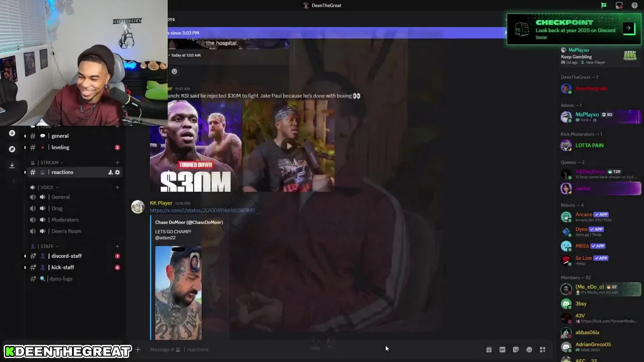Open abbas06ix member entry
This screenshot has width=644, height=362.
(x=600, y=332)
